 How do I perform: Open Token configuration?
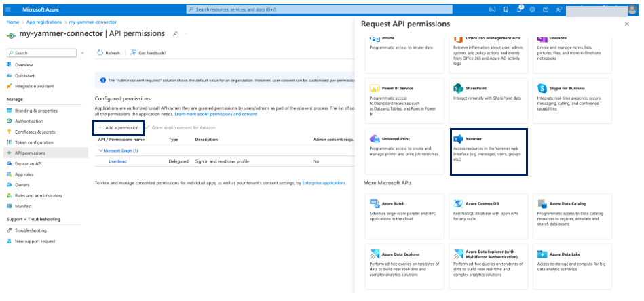pos(34,142)
